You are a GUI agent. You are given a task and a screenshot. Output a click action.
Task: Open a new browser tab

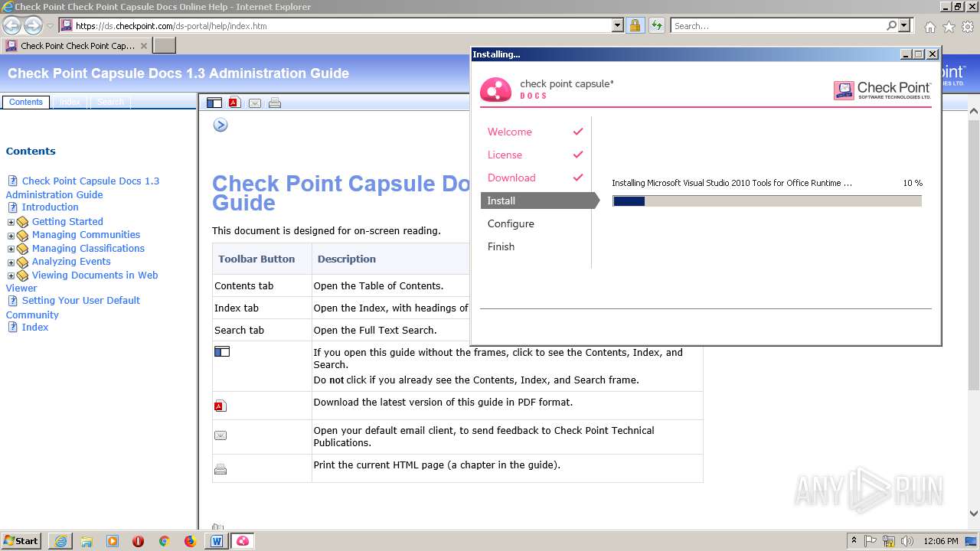tap(165, 46)
